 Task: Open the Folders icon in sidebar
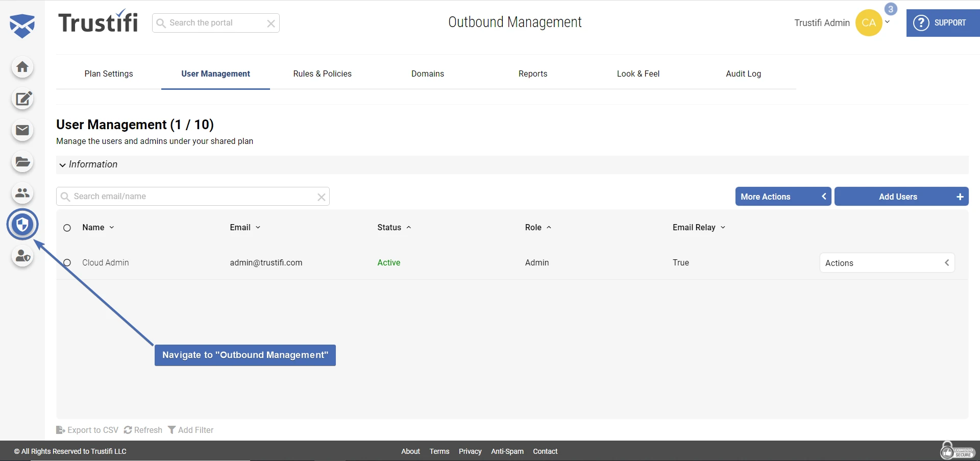pos(22,162)
